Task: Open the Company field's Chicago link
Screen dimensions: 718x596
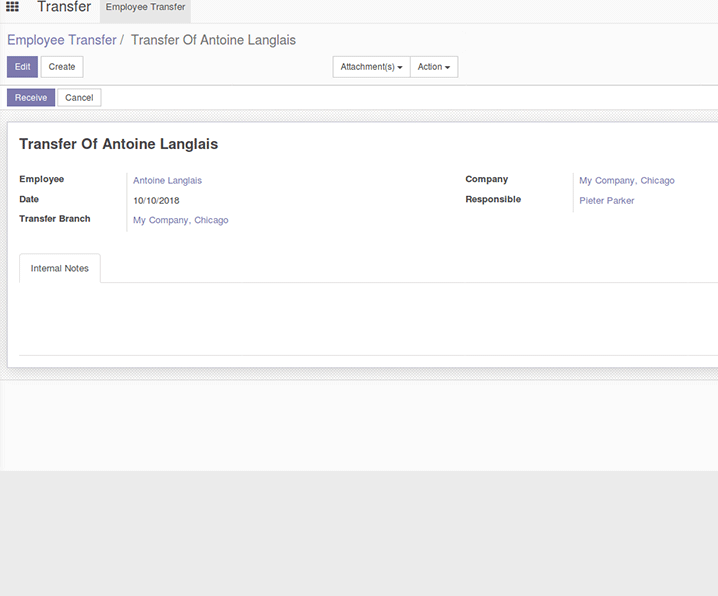Action: click(x=626, y=181)
